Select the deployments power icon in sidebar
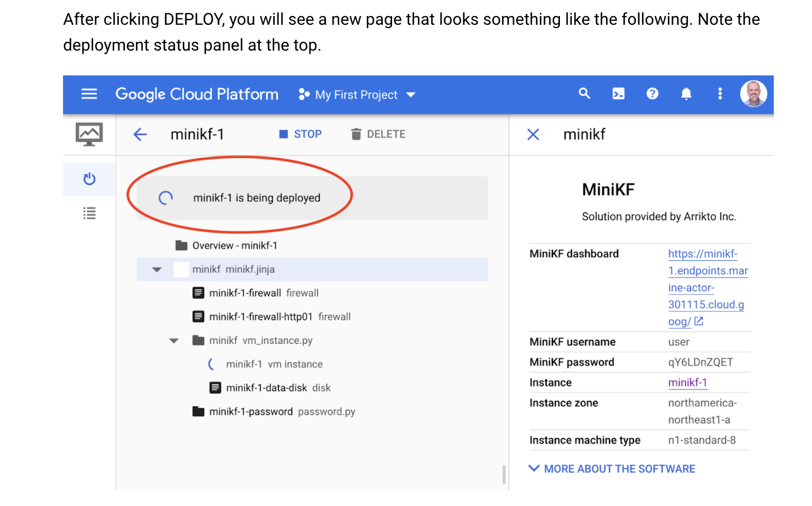This screenshot has width=812, height=506. tap(89, 179)
